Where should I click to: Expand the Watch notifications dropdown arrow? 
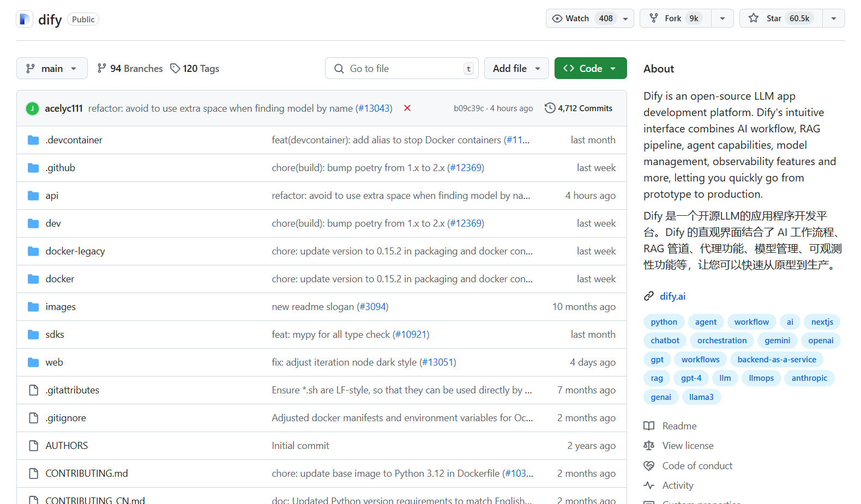[625, 19]
